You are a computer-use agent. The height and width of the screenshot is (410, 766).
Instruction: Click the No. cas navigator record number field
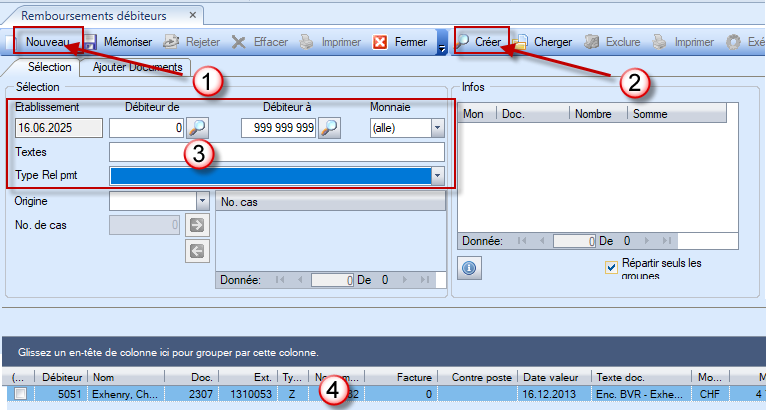pyautogui.click(x=332, y=280)
